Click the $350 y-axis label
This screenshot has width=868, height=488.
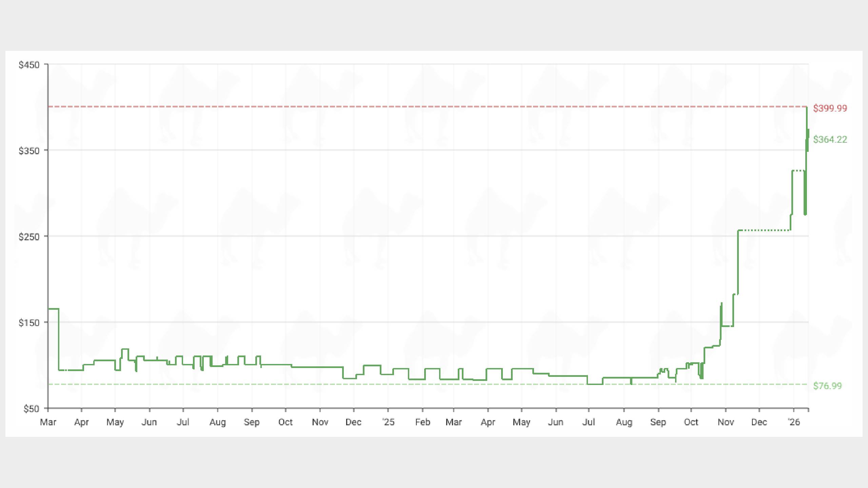click(x=29, y=151)
